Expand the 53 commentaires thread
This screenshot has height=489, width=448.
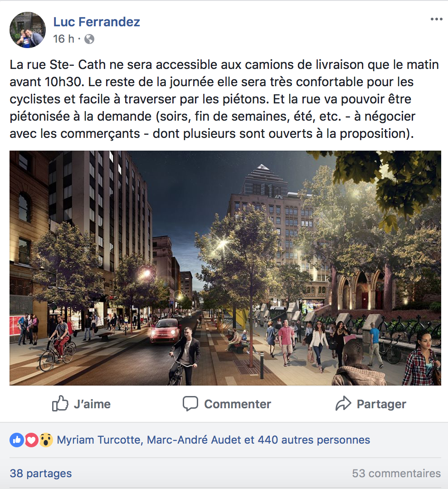(396, 473)
